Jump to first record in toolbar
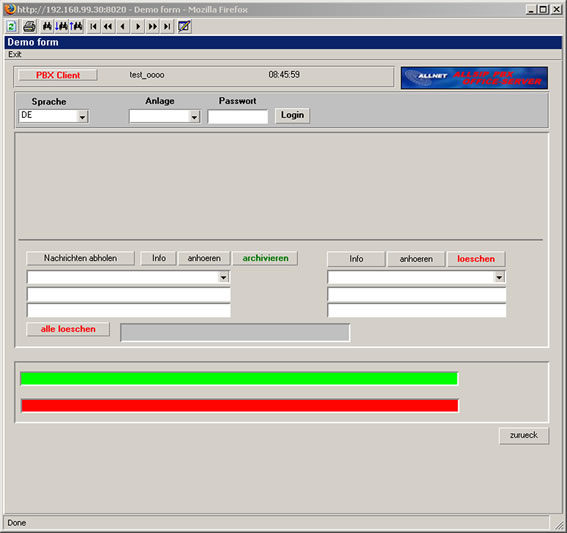Viewport: 567px width, 533px height. 93,26
